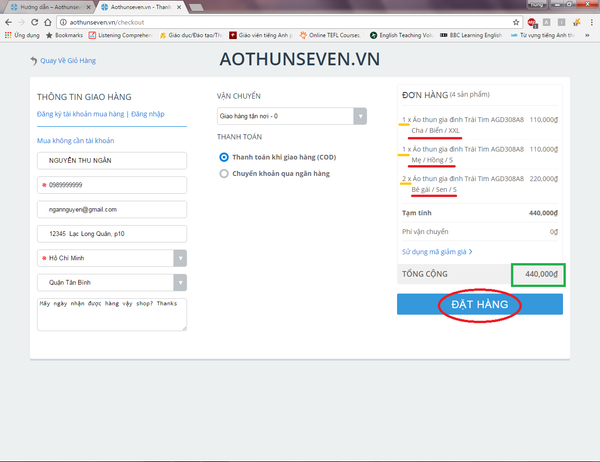This screenshot has width=600, height=462.
Task: Show more bookmarks with double chevron
Action: 587,35
